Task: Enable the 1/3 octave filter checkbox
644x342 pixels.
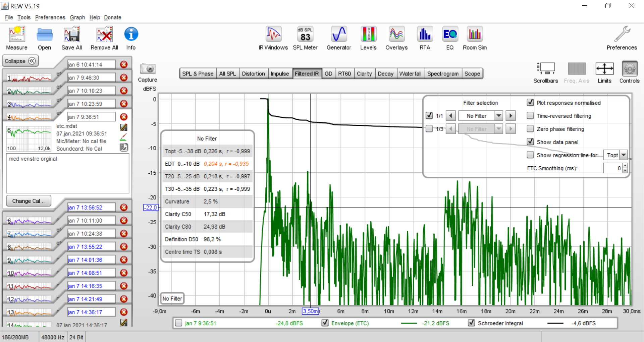Action: [429, 128]
